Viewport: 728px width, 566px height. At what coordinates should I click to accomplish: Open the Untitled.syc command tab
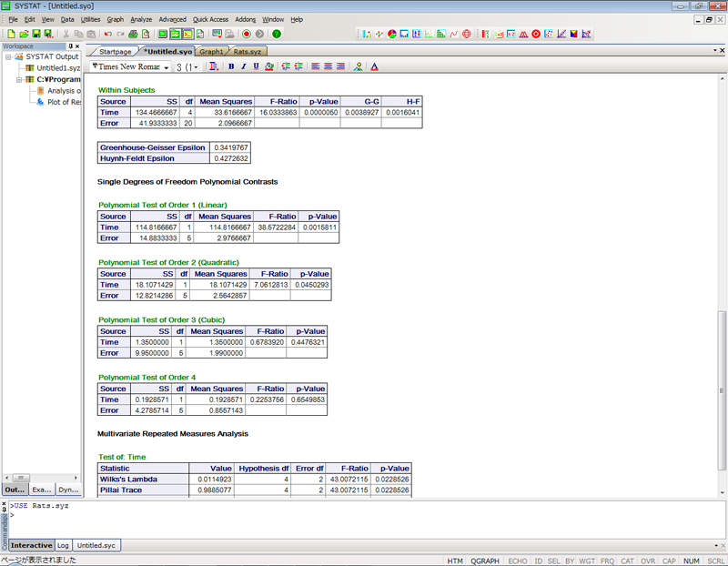tap(96, 546)
